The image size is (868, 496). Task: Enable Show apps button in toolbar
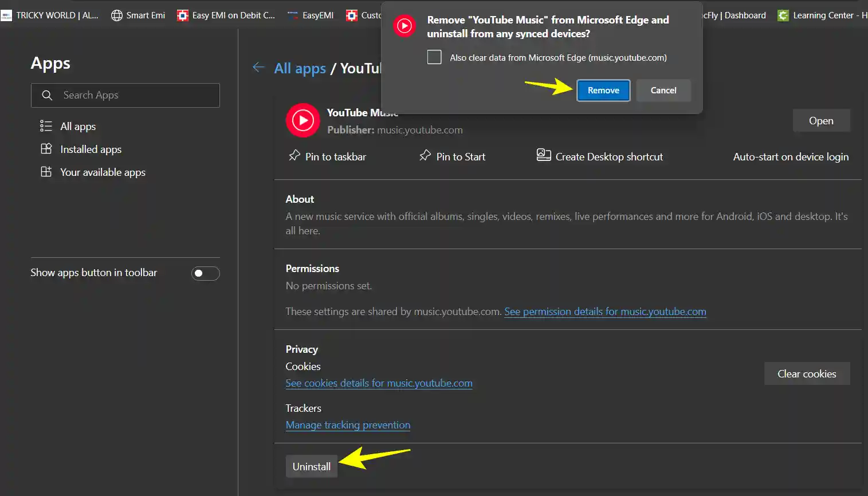[x=205, y=273]
